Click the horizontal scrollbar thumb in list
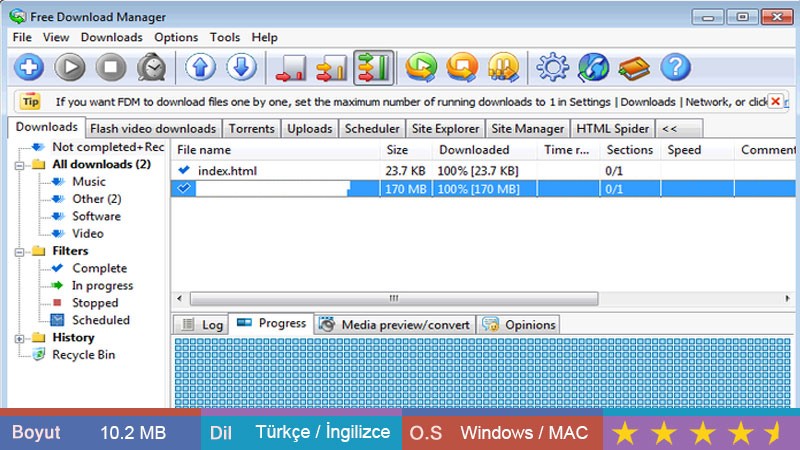 [394, 298]
